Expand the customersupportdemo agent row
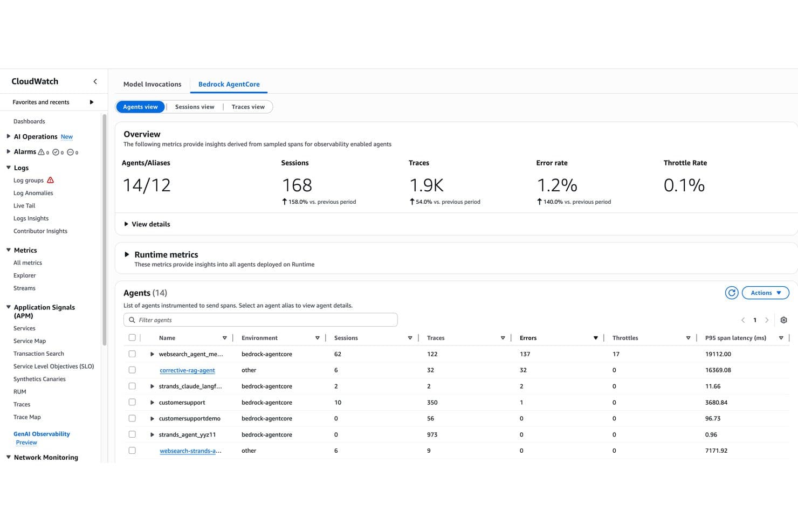Image resolution: width=798 pixels, height=532 pixels. click(x=152, y=419)
